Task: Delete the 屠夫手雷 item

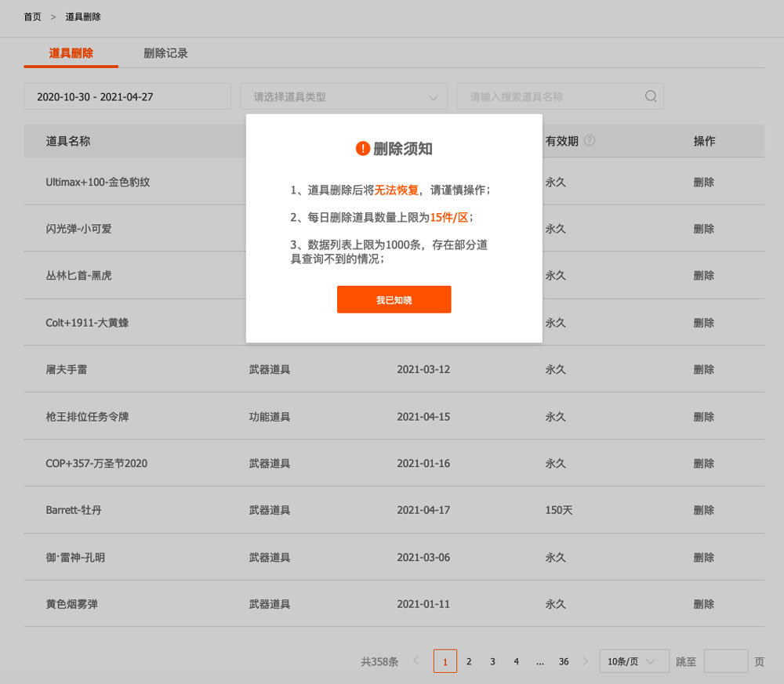Action: click(x=703, y=369)
